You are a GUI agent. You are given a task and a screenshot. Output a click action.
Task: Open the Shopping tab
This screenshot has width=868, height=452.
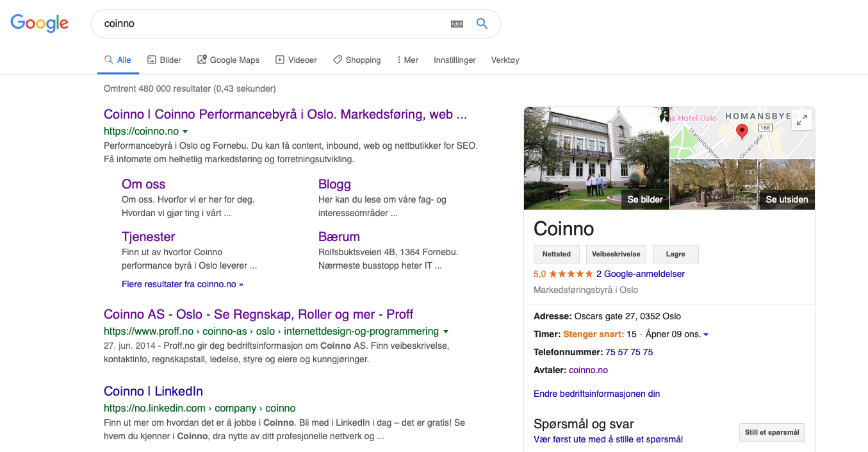pos(357,60)
